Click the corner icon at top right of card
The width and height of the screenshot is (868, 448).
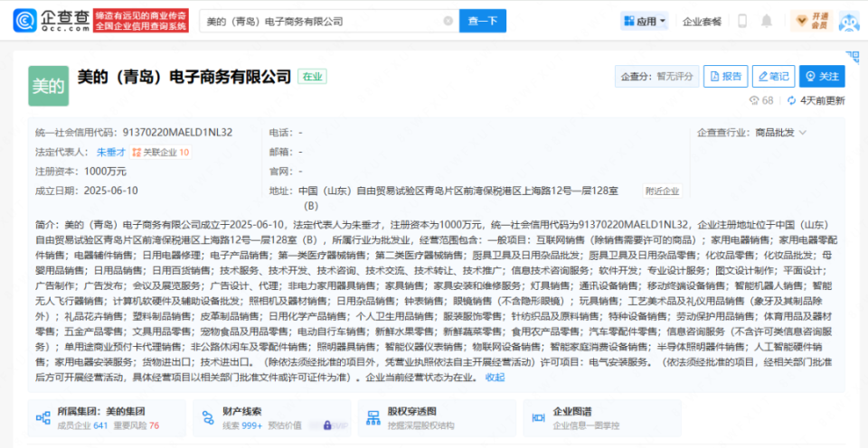click(x=852, y=56)
